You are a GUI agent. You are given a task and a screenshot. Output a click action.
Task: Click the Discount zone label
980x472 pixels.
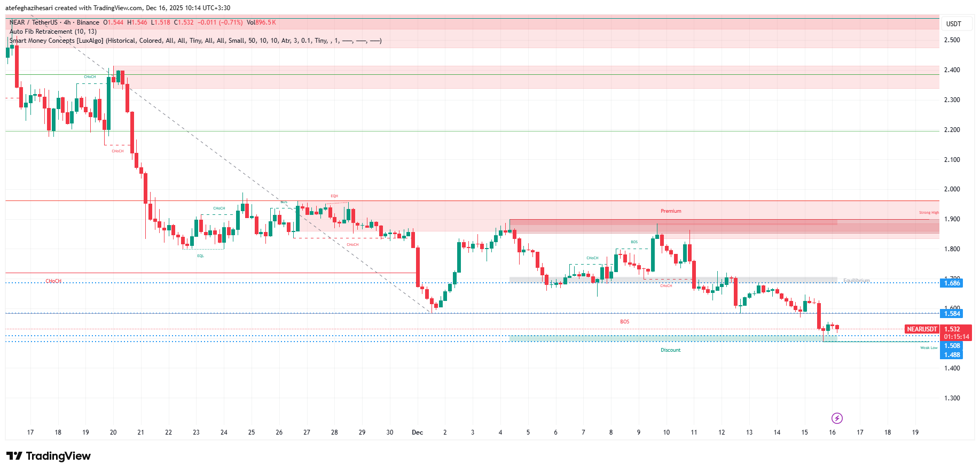pyautogui.click(x=670, y=350)
